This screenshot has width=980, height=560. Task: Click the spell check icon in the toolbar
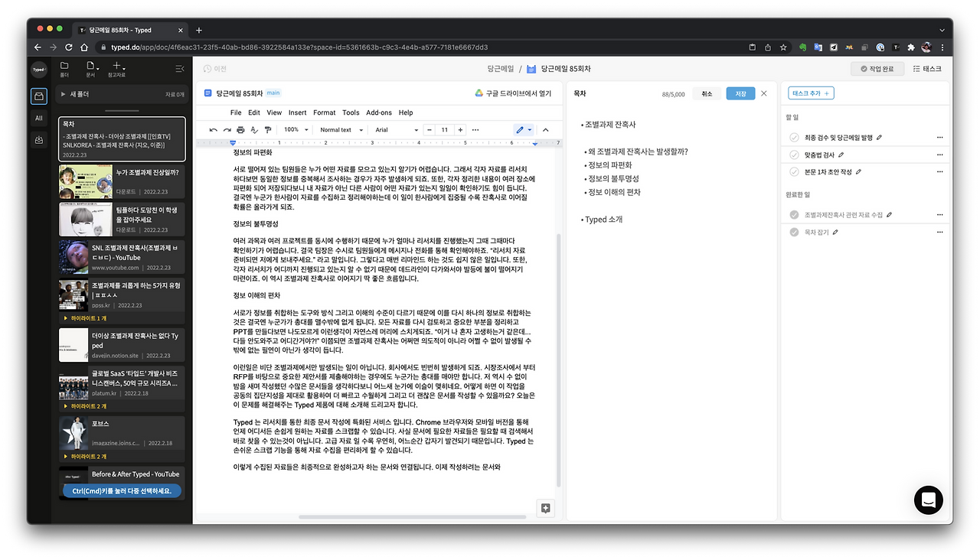point(254,130)
